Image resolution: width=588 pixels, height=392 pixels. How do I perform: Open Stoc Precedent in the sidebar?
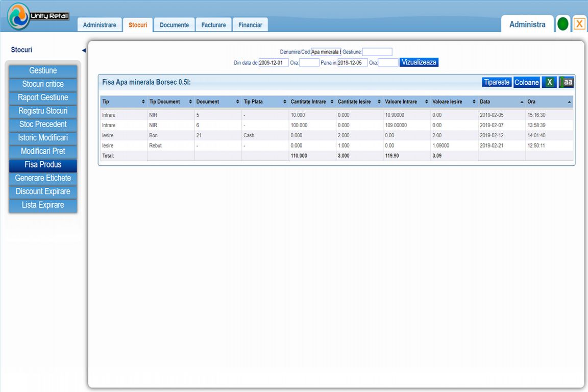coord(43,124)
